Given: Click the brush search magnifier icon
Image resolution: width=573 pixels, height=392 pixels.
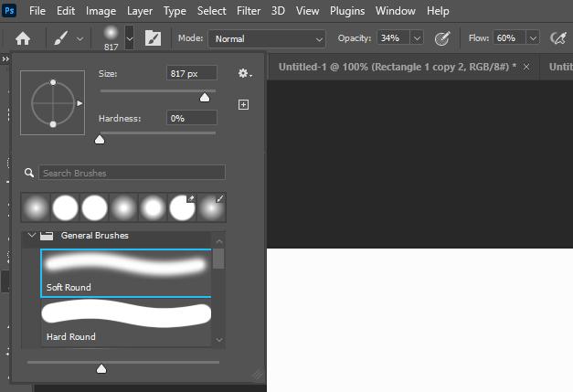Looking at the screenshot, I should point(29,173).
